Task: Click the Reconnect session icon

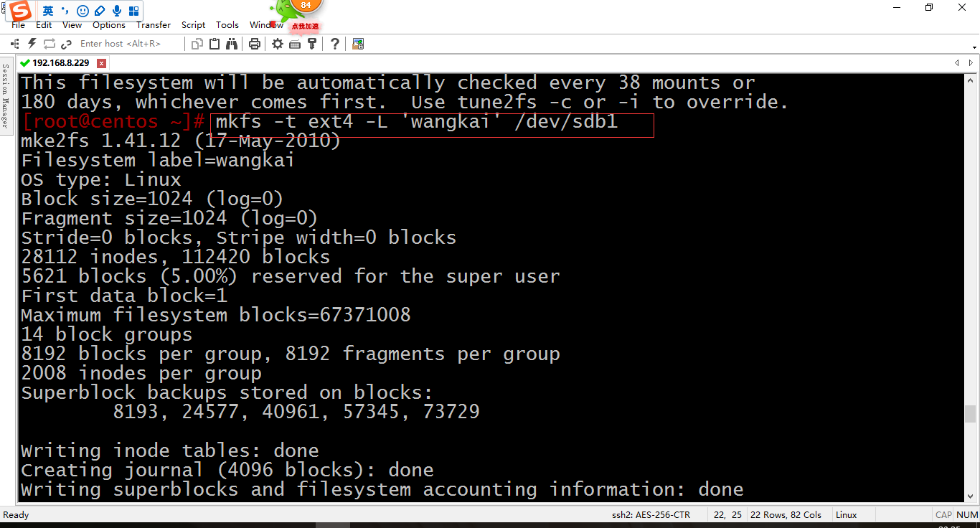Action: point(50,44)
